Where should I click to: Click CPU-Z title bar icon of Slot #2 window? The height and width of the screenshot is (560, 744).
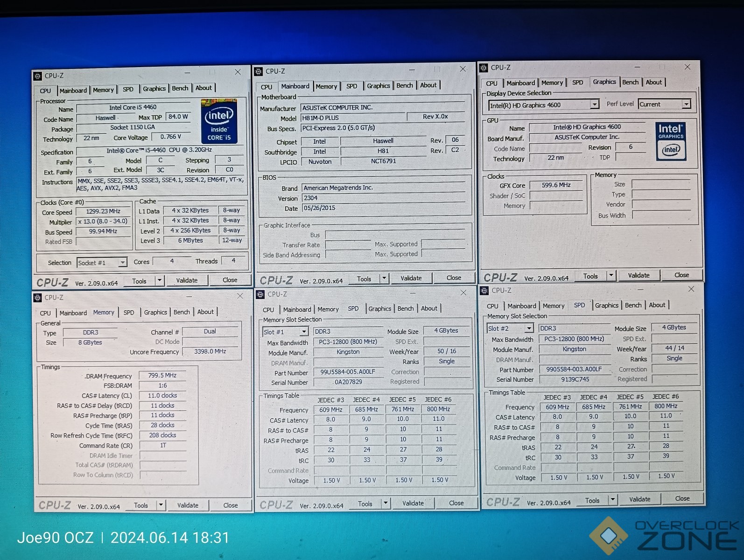(484, 290)
